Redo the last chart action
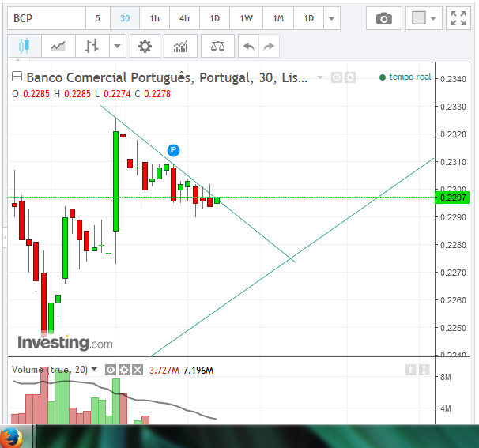This screenshot has height=448, width=479. [x=269, y=46]
